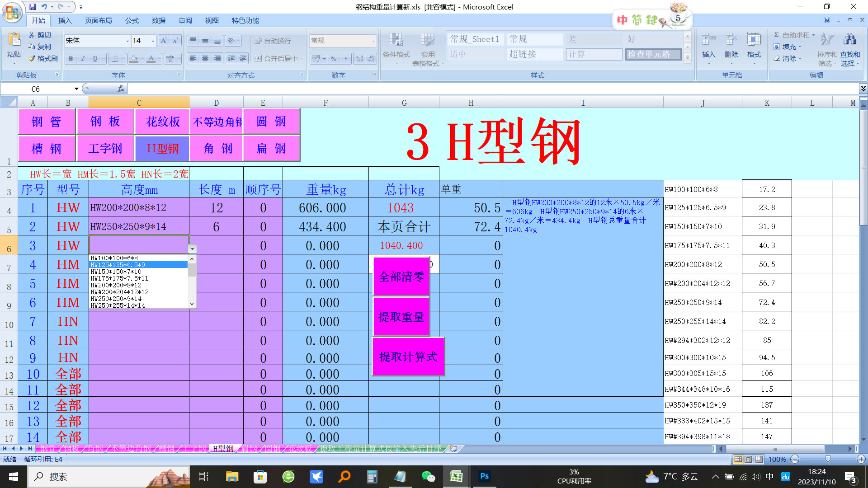Click the 钢管 navigation button
868x488 pixels.
click(47, 121)
